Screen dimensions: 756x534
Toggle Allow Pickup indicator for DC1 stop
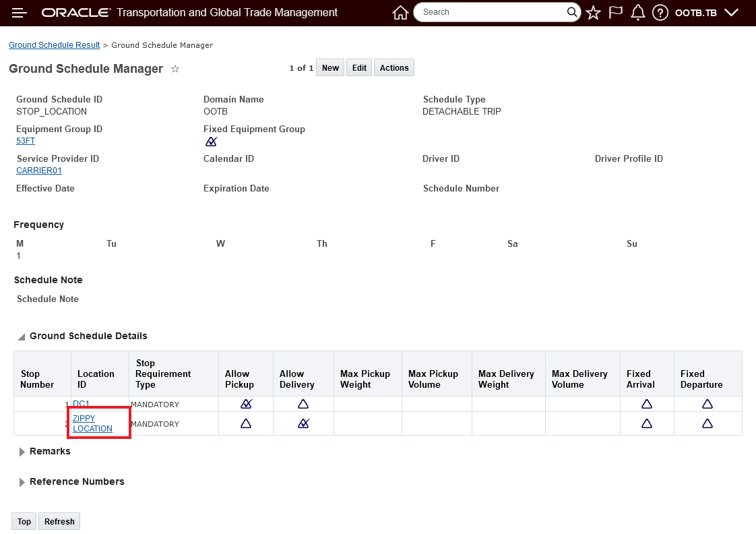point(247,404)
